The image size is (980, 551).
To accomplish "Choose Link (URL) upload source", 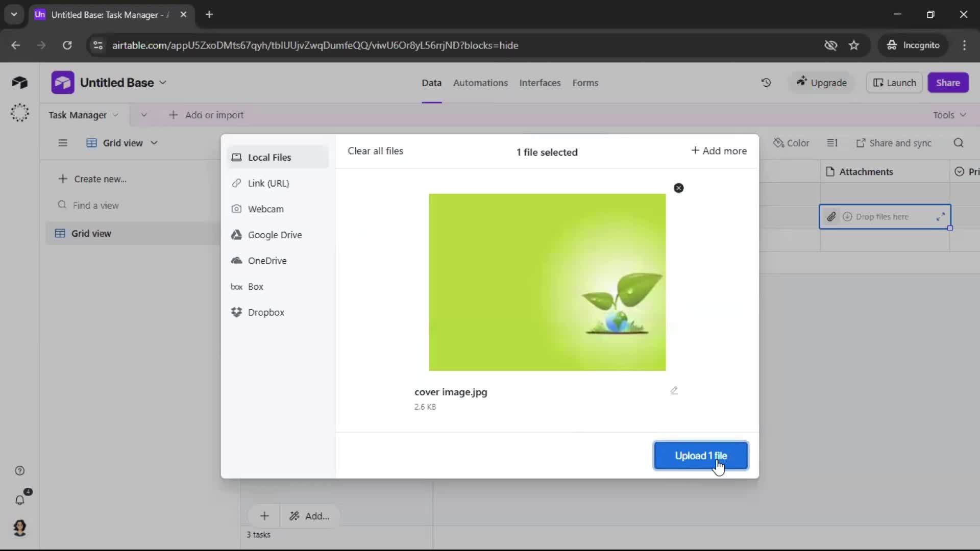I will 277,183.
